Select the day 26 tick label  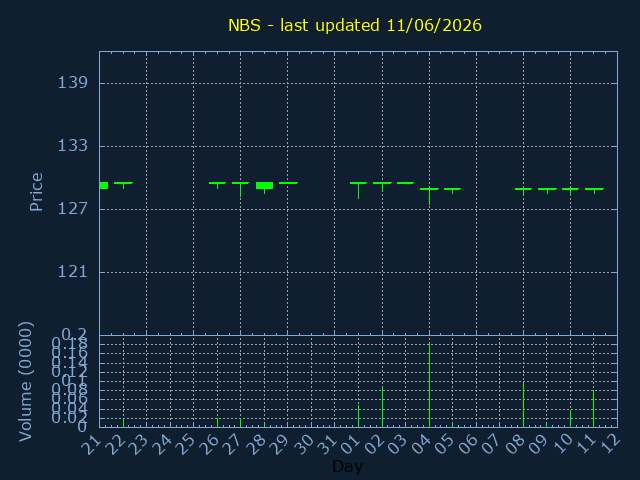pos(209,444)
